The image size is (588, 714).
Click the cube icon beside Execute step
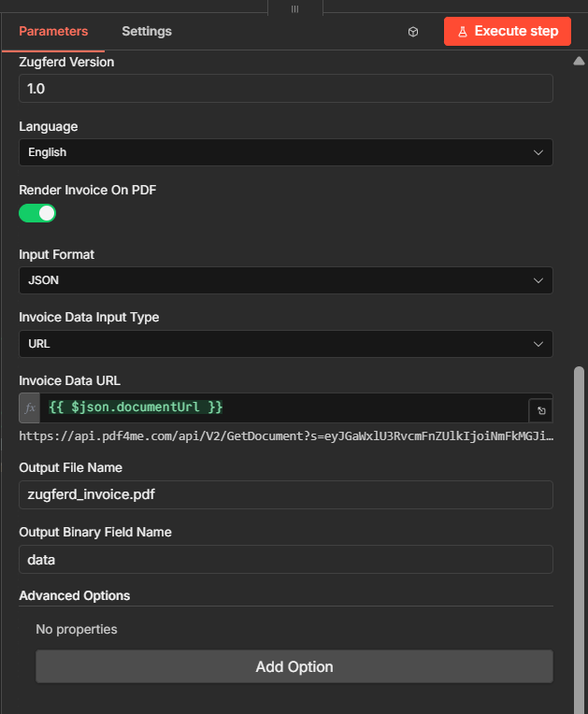(x=413, y=32)
